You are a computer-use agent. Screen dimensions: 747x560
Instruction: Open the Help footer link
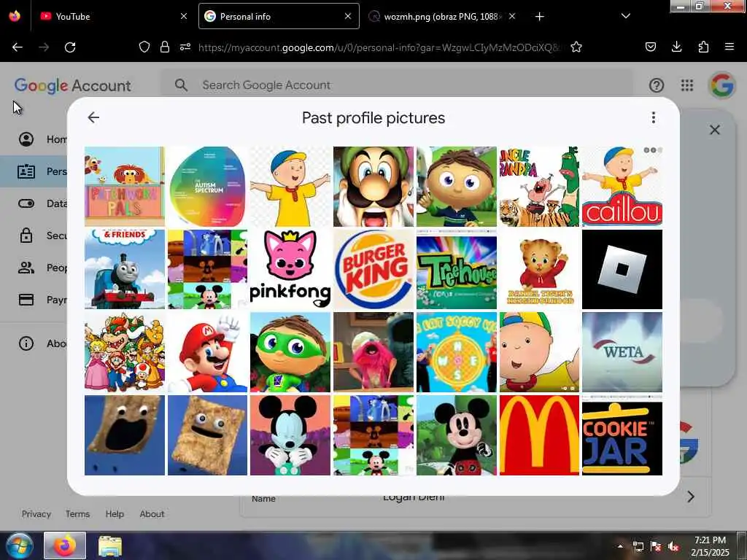coord(115,514)
